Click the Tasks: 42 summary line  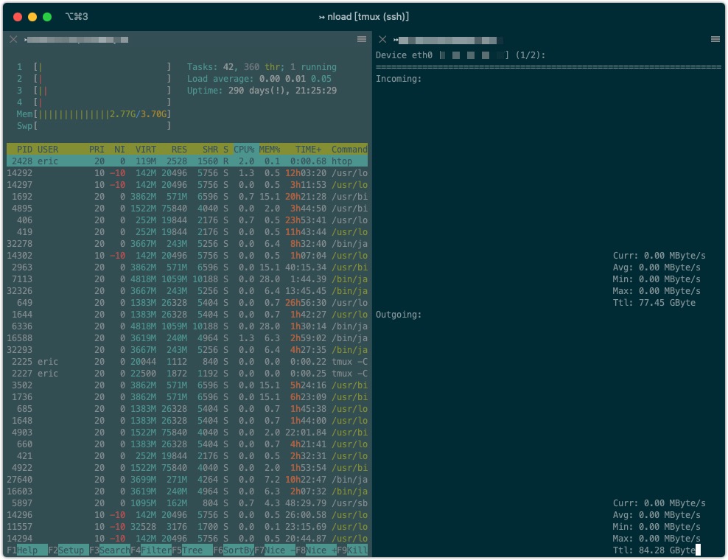[x=262, y=67]
